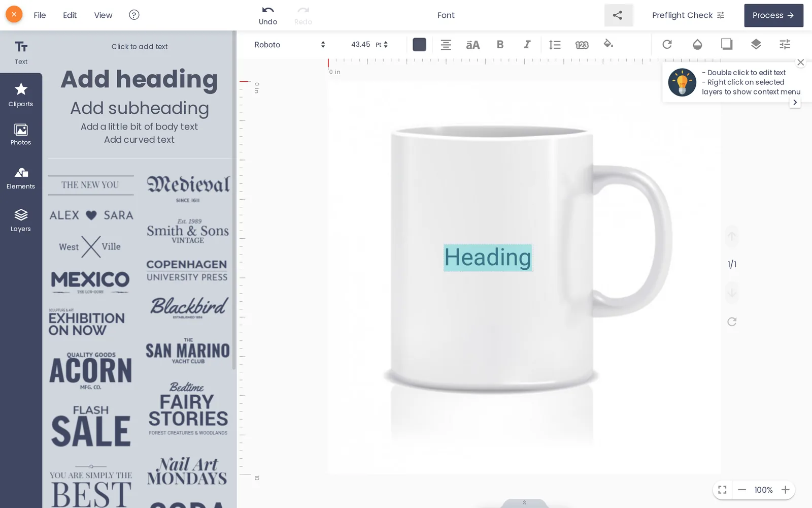Choose the Nail Art Mondays template
The height and width of the screenshot is (508, 812).
tap(187, 471)
